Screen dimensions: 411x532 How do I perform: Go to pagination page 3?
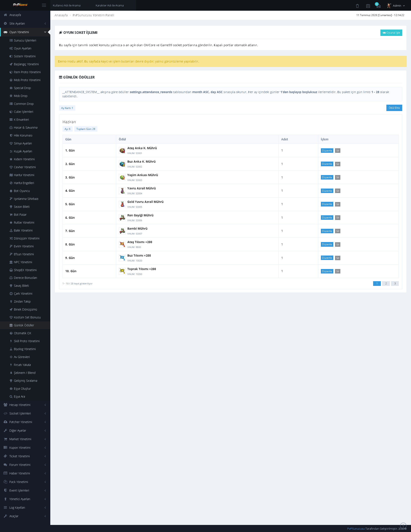pyautogui.click(x=395, y=284)
